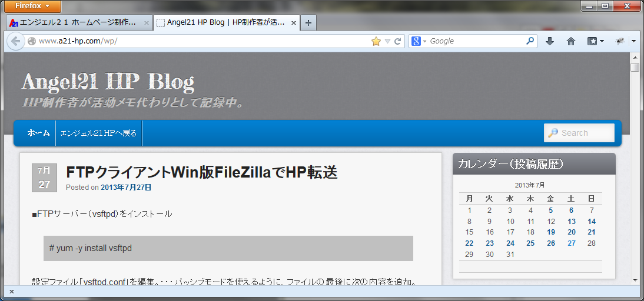The image size is (644, 301).
Task: Select the Angel21 HP Blog tab
Action: (226, 23)
